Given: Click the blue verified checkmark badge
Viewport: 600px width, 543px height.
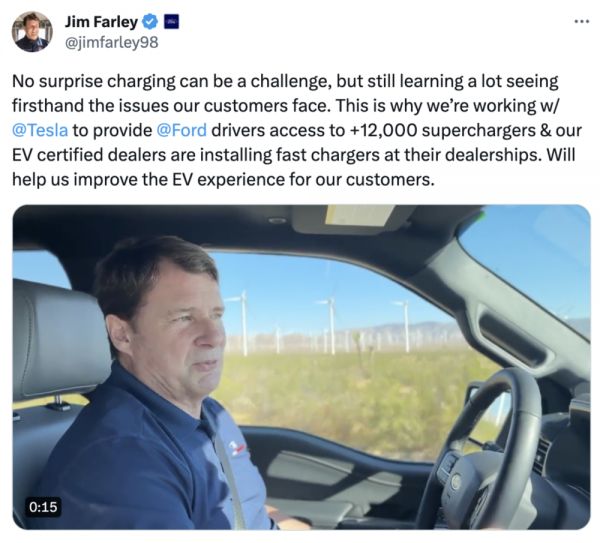Looking at the screenshot, I should (x=150, y=21).
